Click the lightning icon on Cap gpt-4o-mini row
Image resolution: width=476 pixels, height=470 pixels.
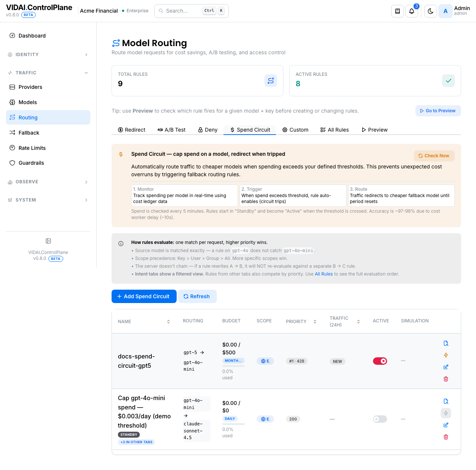point(446,413)
